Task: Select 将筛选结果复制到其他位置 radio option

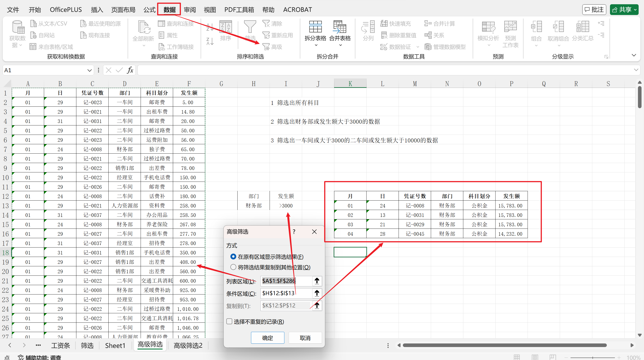Action: (233, 267)
